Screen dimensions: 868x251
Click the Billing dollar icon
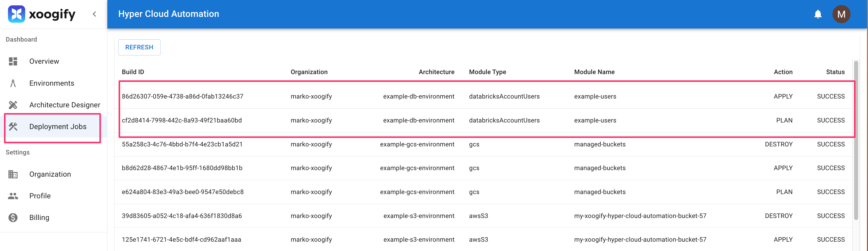[13, 218]
